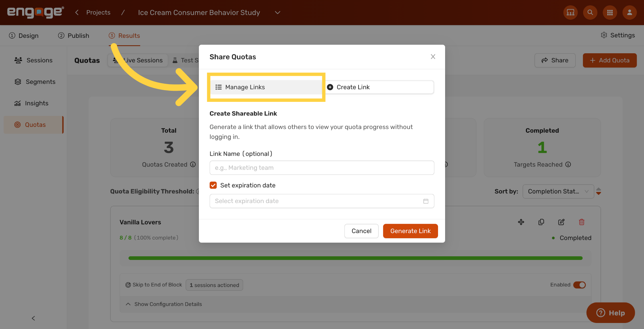Click the Add Quota button

(610, 60)
